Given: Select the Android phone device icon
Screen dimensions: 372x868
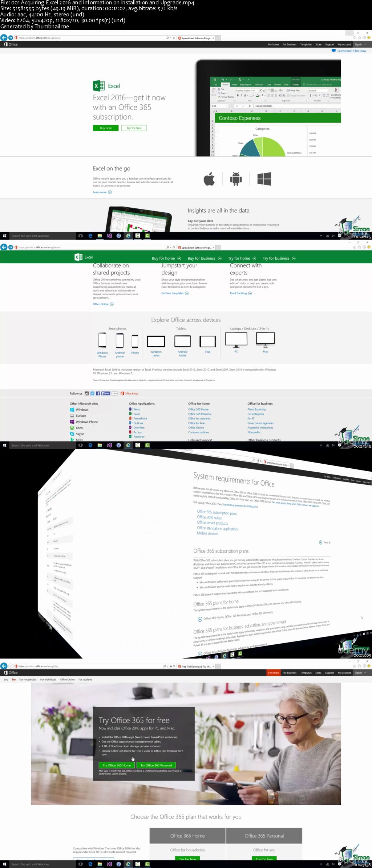Looking at the screenshot, I should tap(120, 341).
